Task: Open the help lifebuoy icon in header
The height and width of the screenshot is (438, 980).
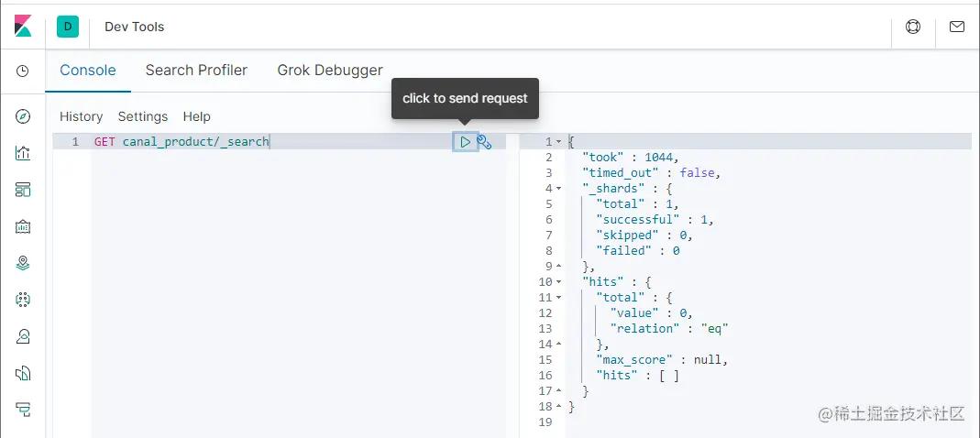Action: click(912, 27)
